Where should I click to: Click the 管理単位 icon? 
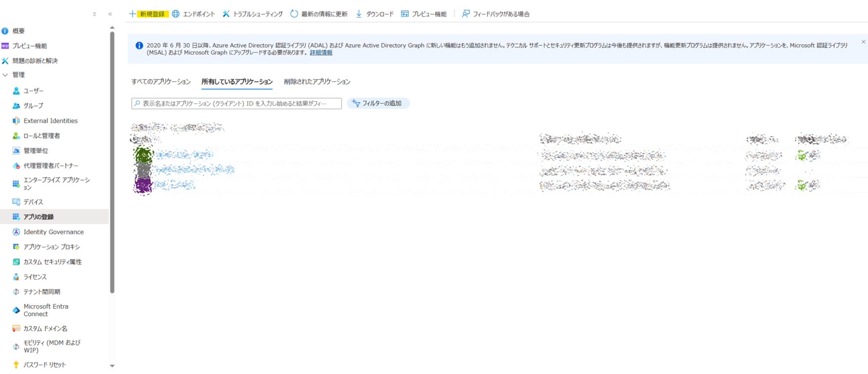16,150
